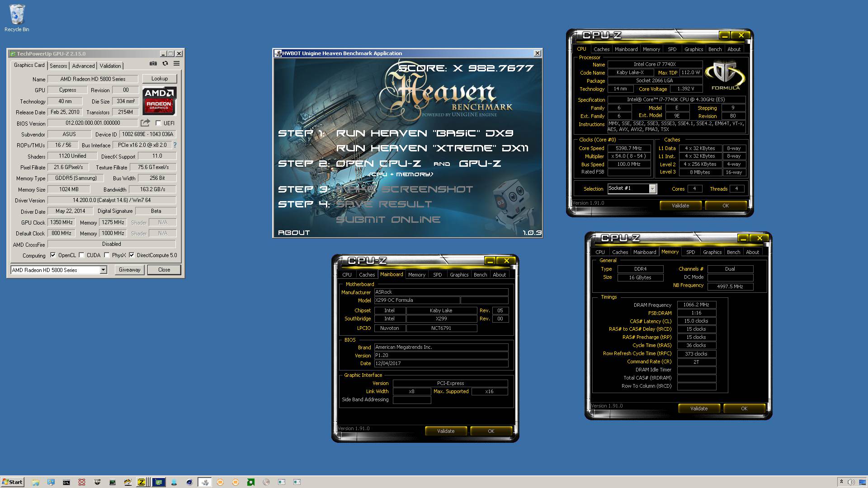Open Graphics tab in top CPU-Z window
The image size is (868, 488).
[693, 49]
